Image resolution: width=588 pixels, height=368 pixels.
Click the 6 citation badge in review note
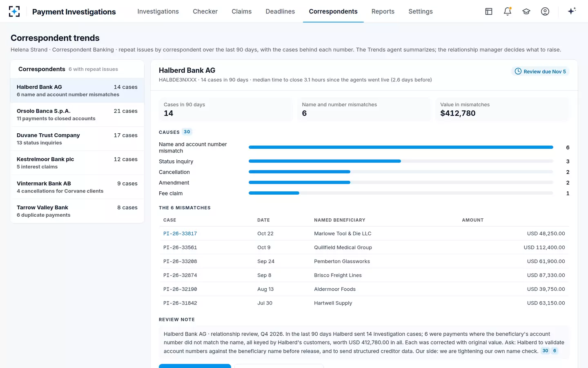click(x=555, y=351)
